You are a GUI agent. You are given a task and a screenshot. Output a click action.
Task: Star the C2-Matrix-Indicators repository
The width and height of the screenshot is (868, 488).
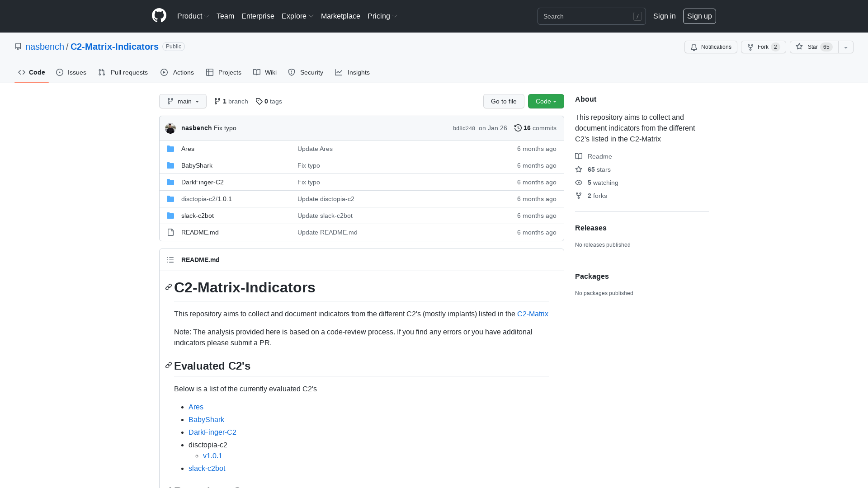pyautogui.click(x=814, y=47)
